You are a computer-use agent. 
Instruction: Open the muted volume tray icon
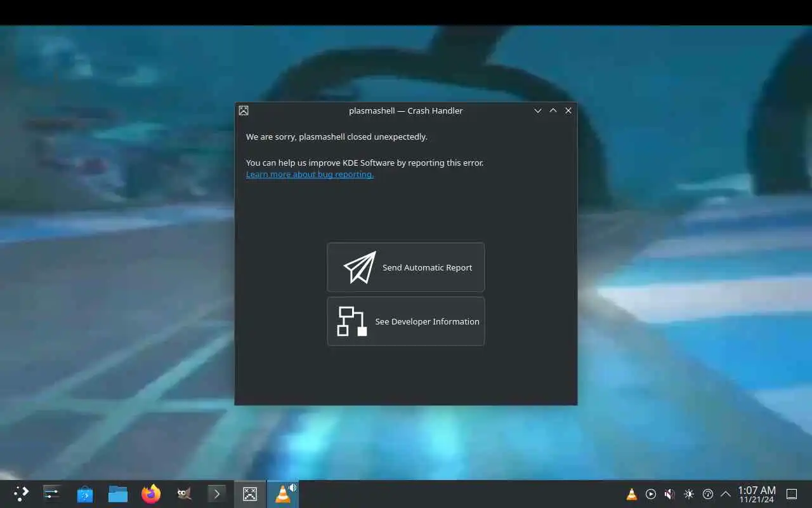point(670,494)
